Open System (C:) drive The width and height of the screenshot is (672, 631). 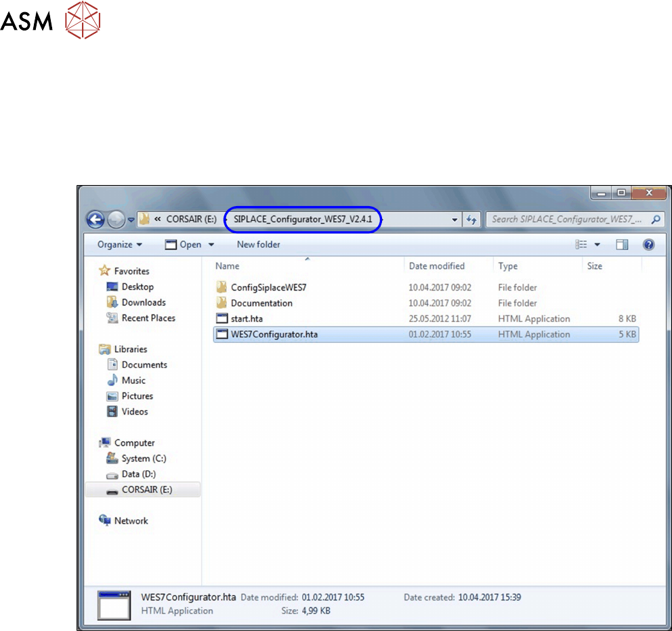pos(144,459)
